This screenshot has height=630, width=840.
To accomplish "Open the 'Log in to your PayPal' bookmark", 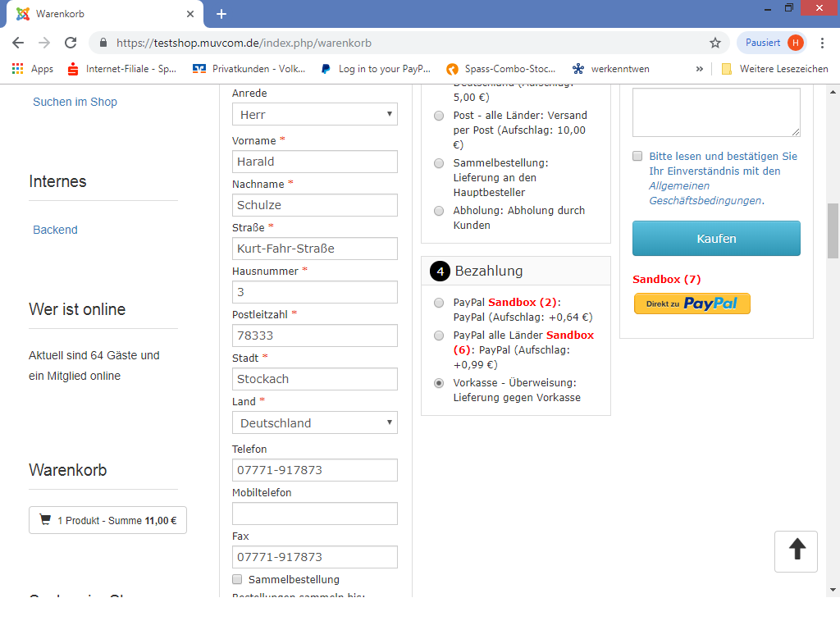I will click(376, 69).
